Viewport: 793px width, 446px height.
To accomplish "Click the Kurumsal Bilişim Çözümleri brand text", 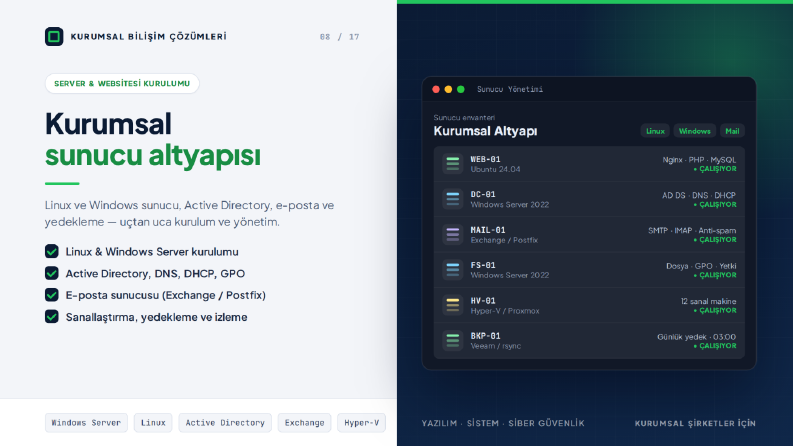I will (148, 36).
